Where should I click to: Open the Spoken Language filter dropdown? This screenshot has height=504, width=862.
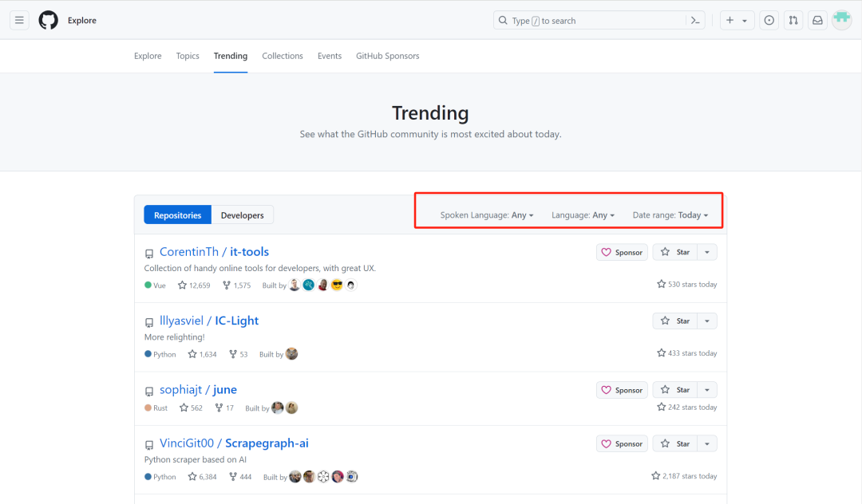[x=487, y=215]
